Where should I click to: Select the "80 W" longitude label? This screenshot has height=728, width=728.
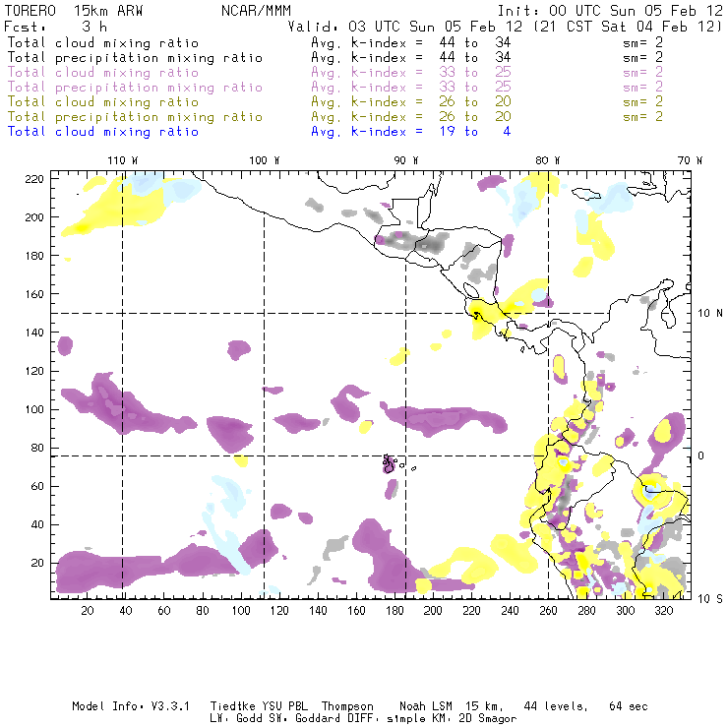pyautogui.click(x=547, y=160)
